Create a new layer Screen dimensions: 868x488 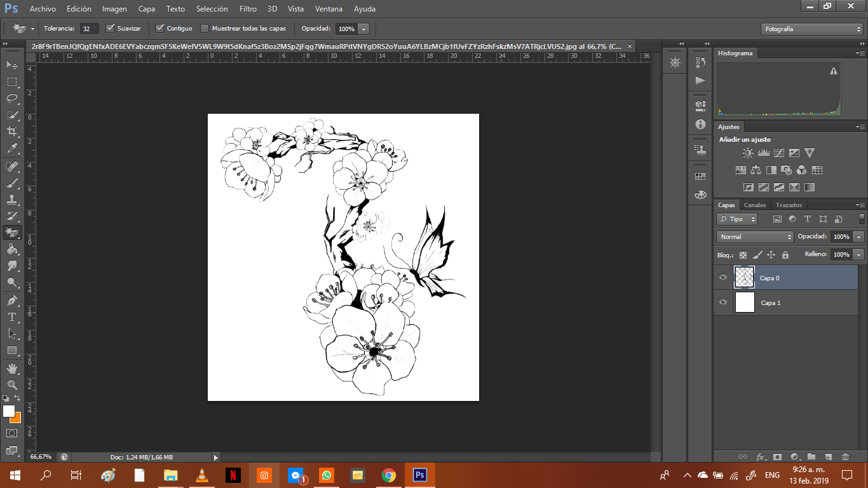pyautogui.click(x=828, y=456)
